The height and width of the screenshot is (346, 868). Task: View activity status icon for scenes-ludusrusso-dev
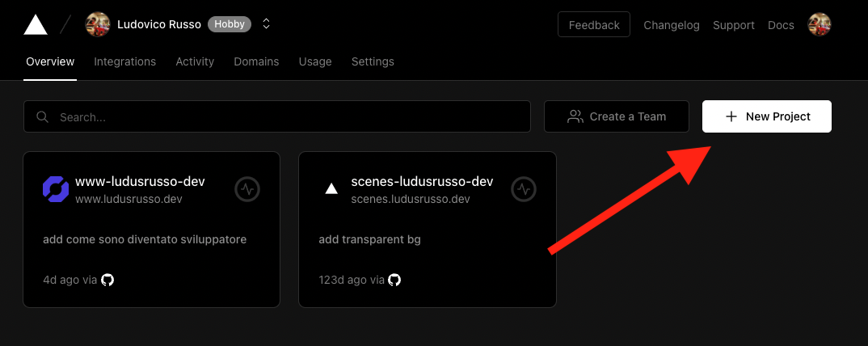click(x=524, y=189)
